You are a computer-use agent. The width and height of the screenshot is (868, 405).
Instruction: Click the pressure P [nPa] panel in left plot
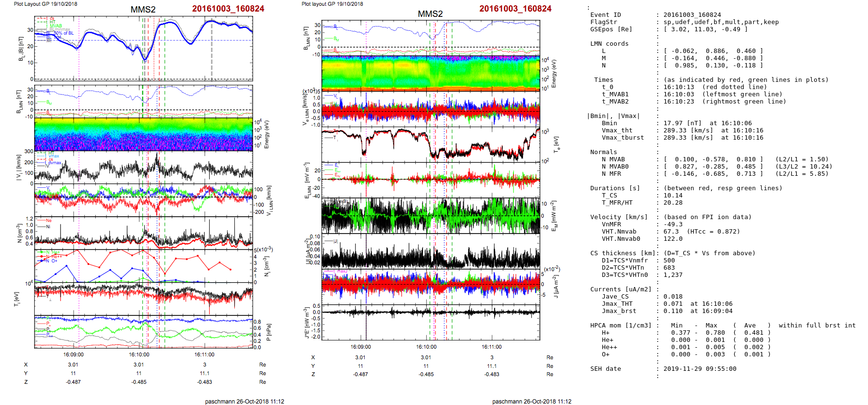(x=143, y=331)
